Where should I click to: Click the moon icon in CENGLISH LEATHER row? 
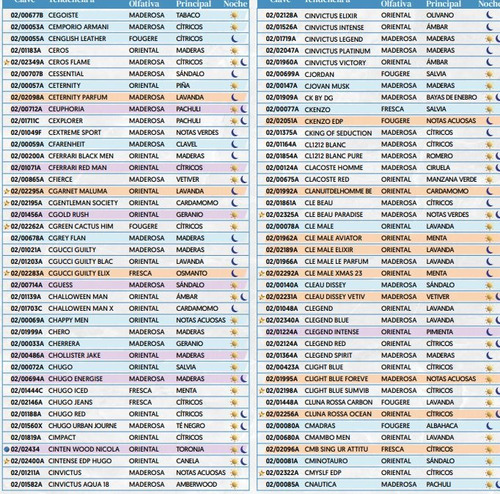coord(235,39)
